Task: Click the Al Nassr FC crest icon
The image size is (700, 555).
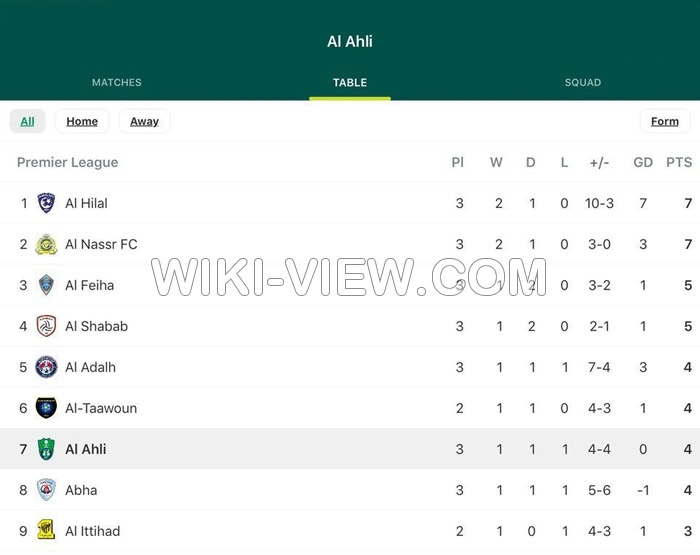Action: [x=46, y=244]
